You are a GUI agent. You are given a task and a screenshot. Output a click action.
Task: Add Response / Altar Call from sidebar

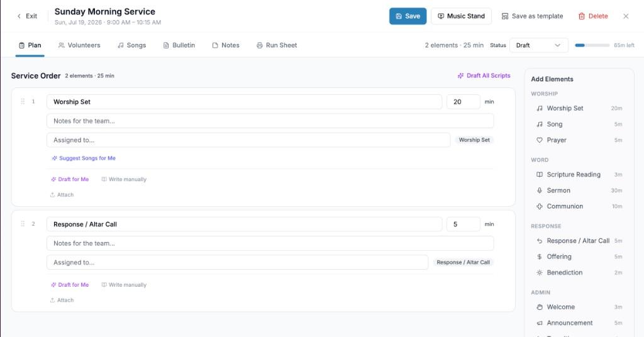click(579, 241)
